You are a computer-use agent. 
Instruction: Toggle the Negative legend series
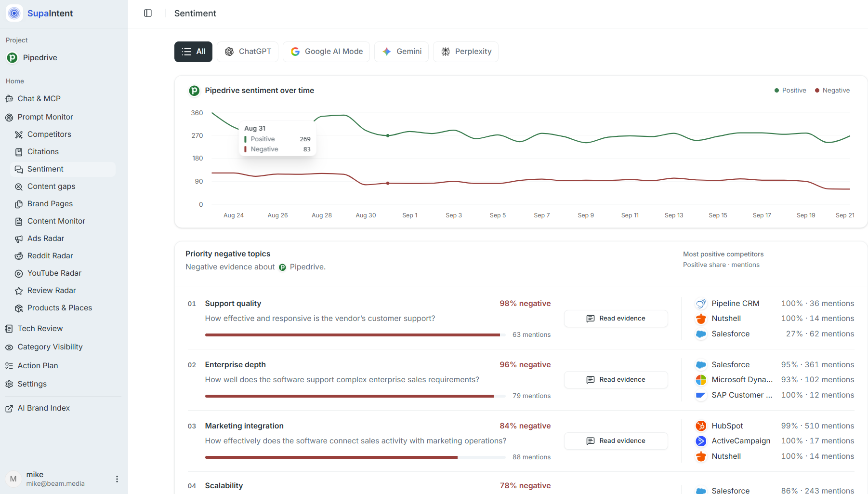tap(832, 91)
